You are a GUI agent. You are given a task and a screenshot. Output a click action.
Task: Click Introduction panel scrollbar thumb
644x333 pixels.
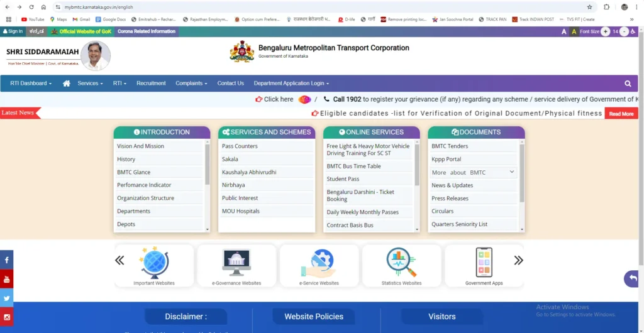coord(208,164)
